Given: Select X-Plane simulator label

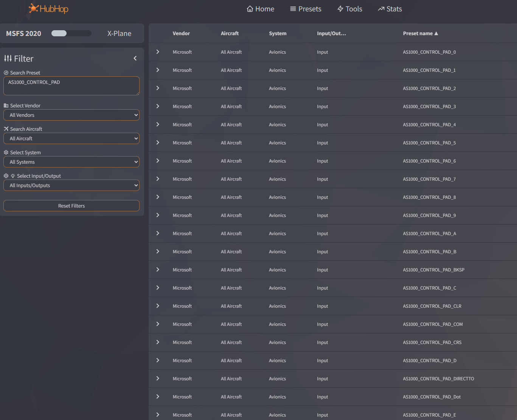Looking at the screenshot, I should coord(119,33).
